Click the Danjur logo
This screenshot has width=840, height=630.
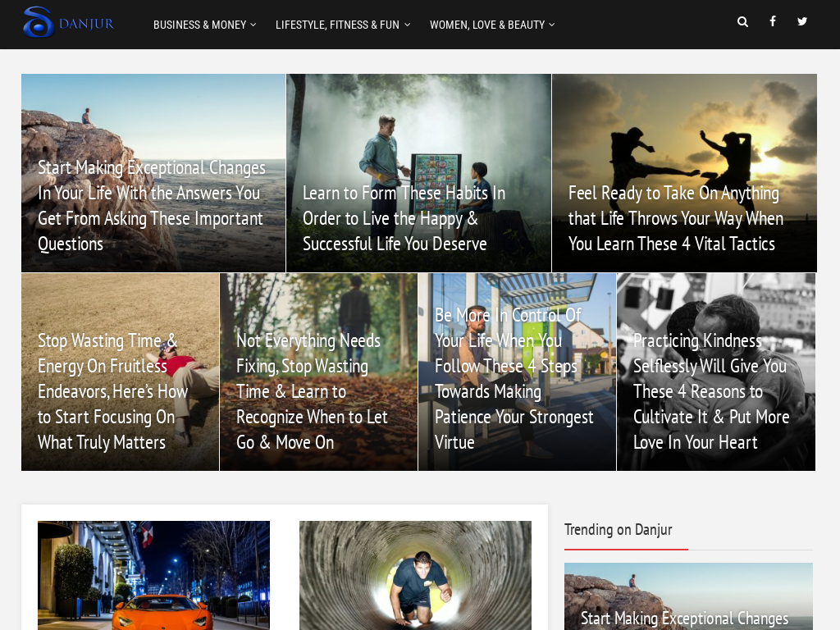69,22
